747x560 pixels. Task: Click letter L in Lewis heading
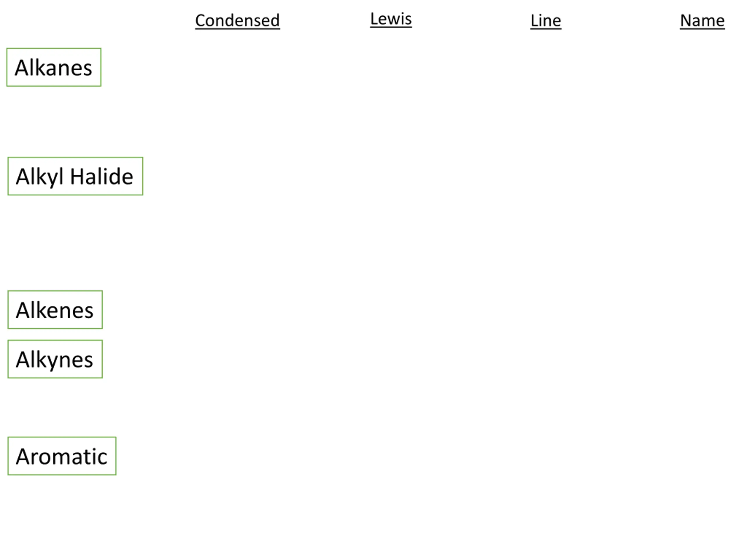coord(373,19)
